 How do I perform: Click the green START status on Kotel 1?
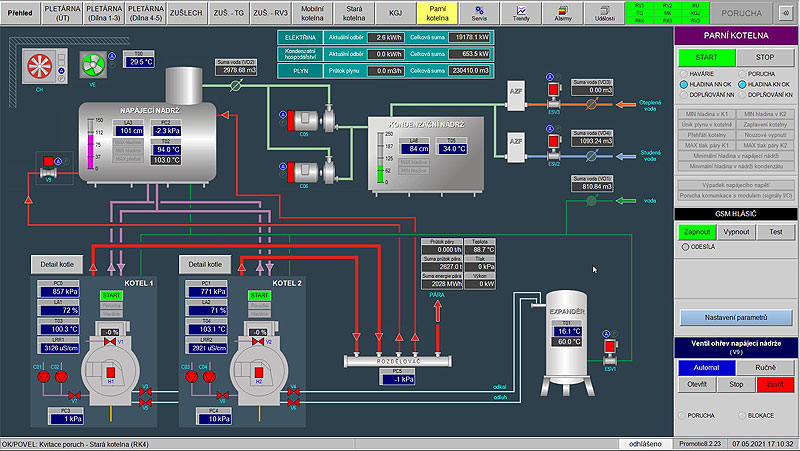[111, 295]
